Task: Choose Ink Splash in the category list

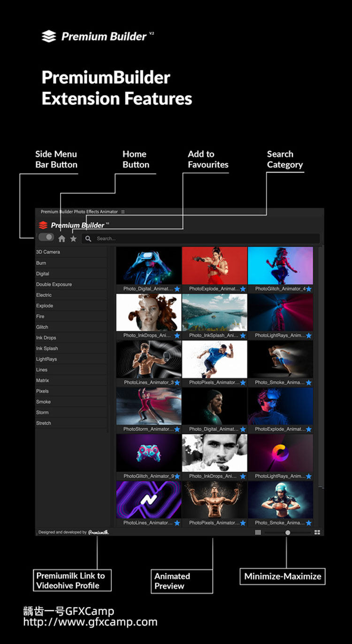Action: point(71,349)
